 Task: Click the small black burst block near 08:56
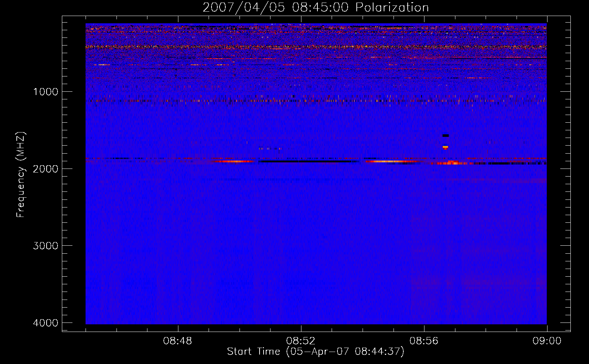click(x=446, y=136)
